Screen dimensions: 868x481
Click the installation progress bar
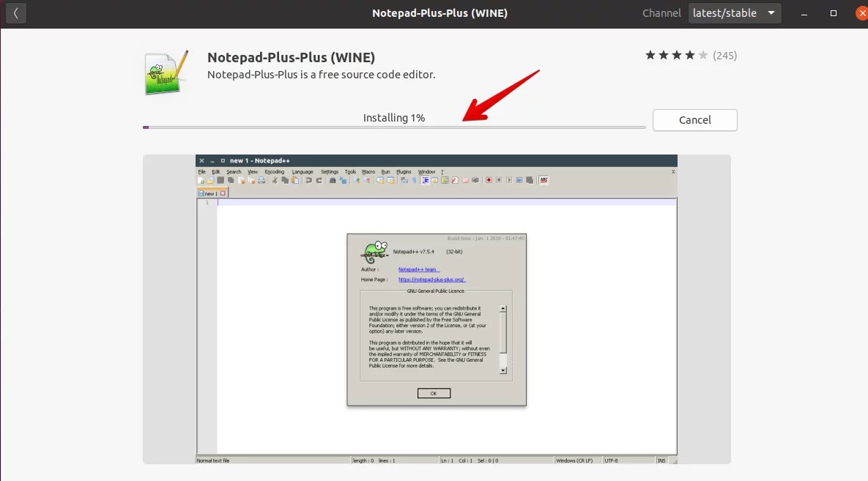394,127
